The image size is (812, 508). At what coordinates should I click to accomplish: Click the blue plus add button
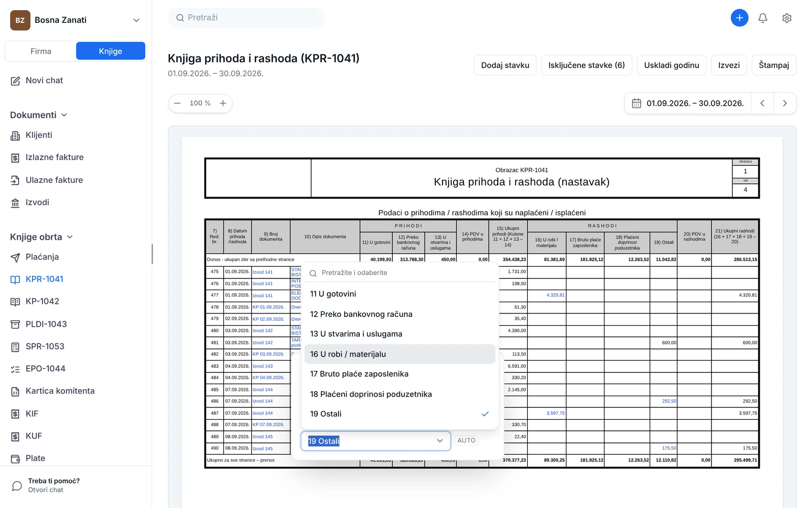pyautogui.click(x=739, y=18)
